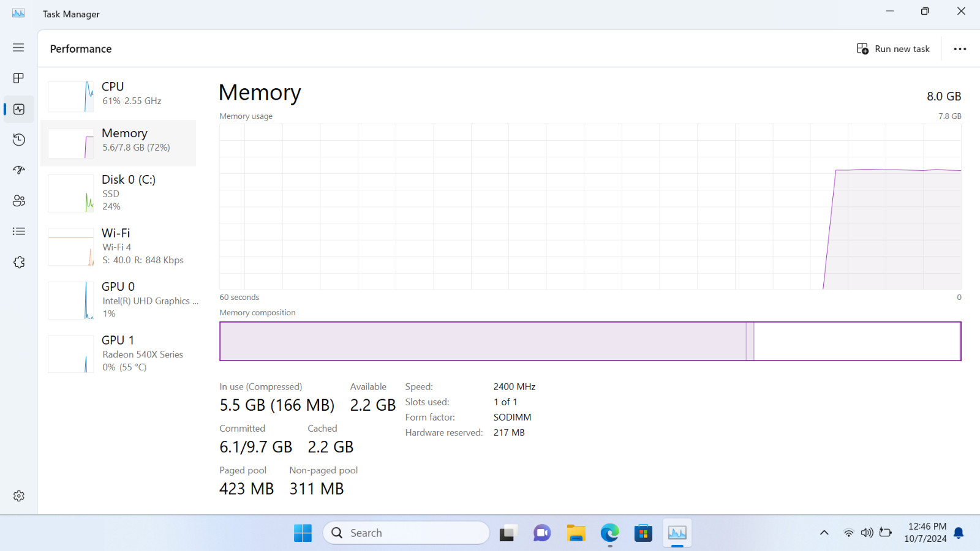Click the memory usage graph area
The image size is (980, 551).
point(590,206)
